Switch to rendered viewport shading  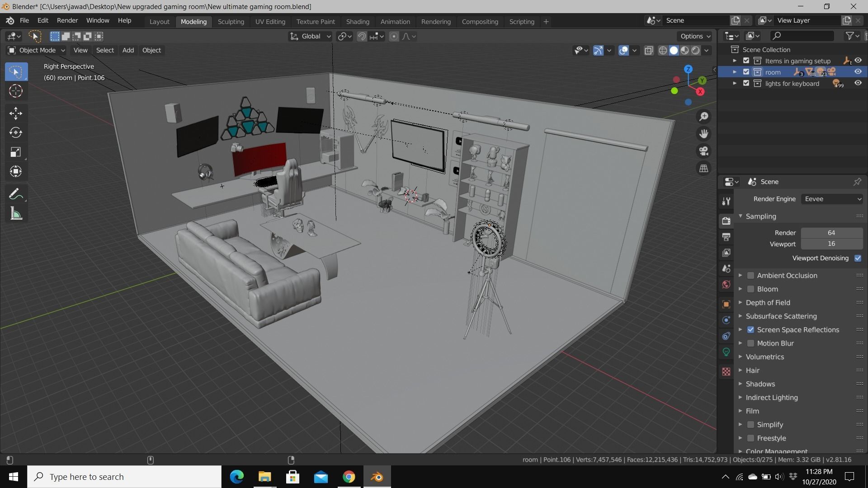(696, 50)
